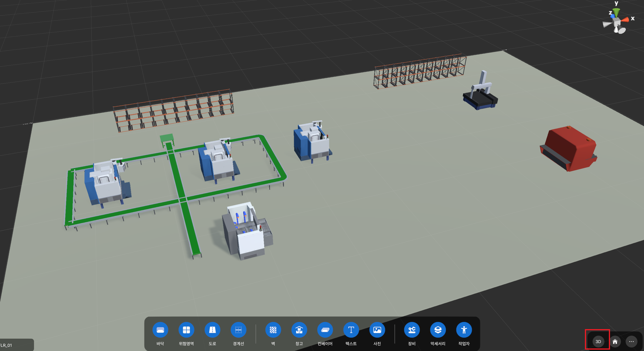Open the more options ellipsis menu

click(631, 342)
